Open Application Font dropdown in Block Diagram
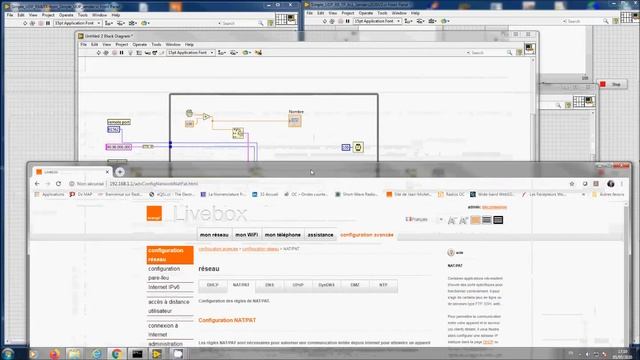Screen dimensions: 640x360 (191, 53)
